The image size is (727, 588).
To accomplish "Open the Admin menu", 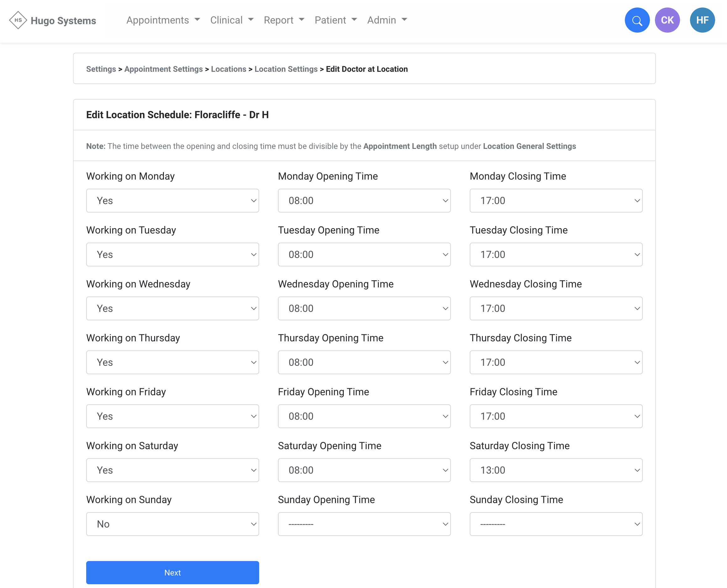I will click(x=387, y=20).
